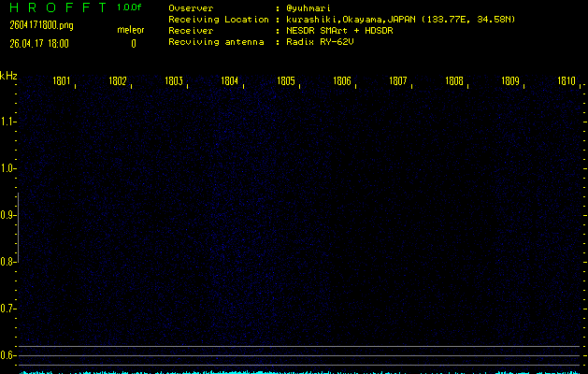Select the 1803 time marker
The image size is (588, 374).
[x=174, y=81]
